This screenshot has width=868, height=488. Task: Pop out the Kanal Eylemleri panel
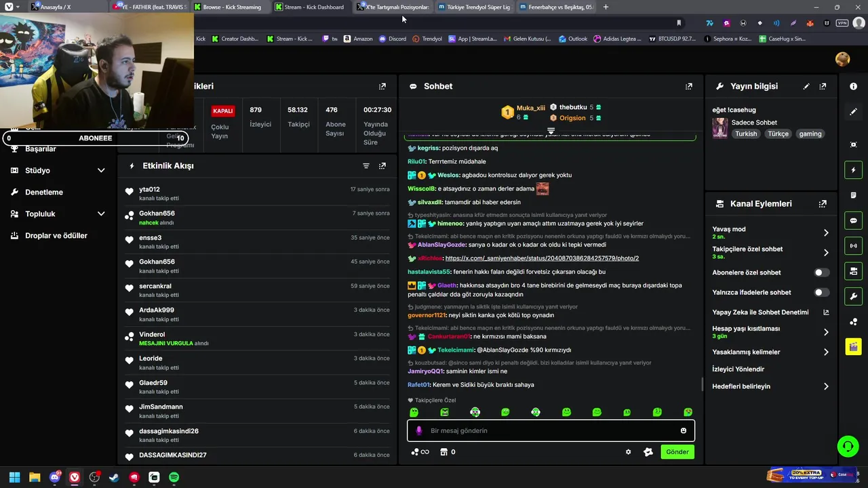823,203
